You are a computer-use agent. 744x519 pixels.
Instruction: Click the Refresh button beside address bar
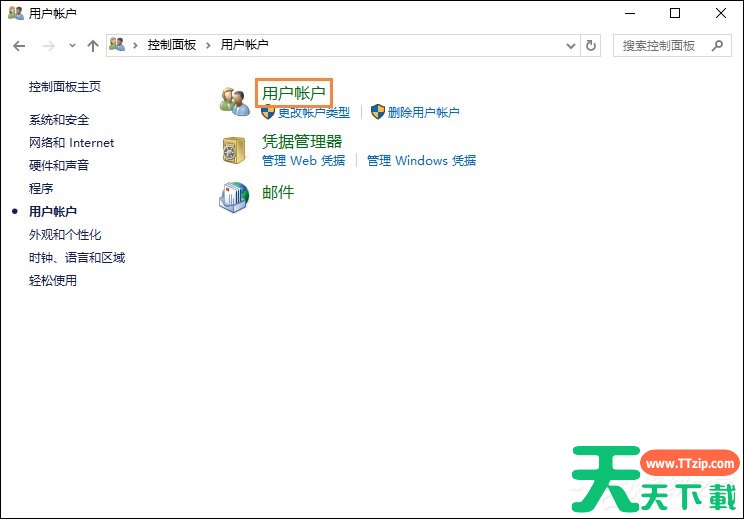coord(591,46)
